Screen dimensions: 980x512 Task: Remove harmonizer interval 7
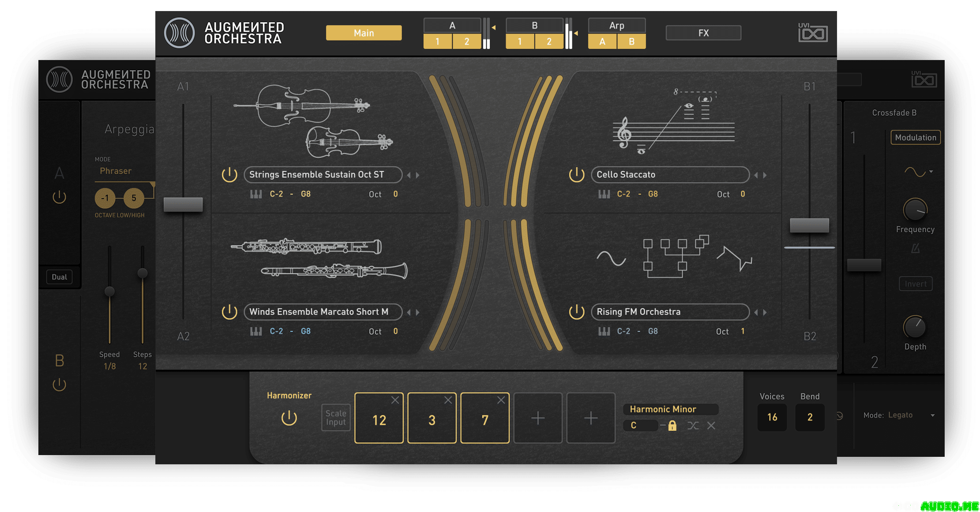click(x=501, y=400)
